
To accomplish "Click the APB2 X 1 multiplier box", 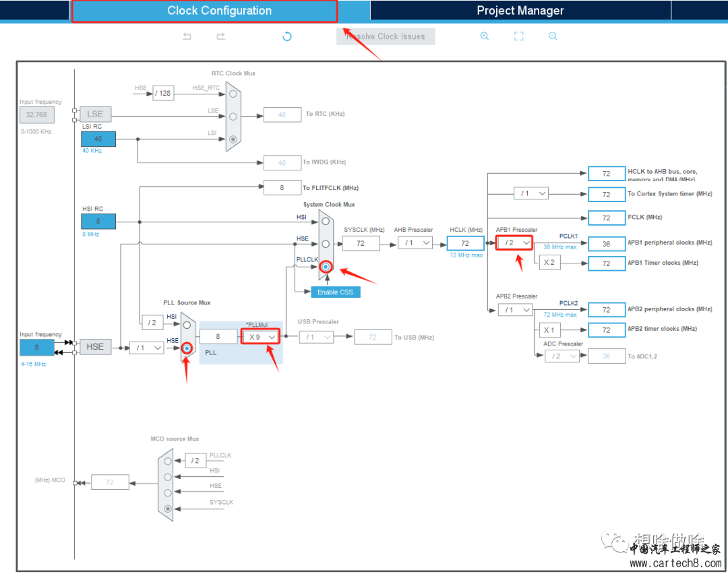I will click(549, 330).
